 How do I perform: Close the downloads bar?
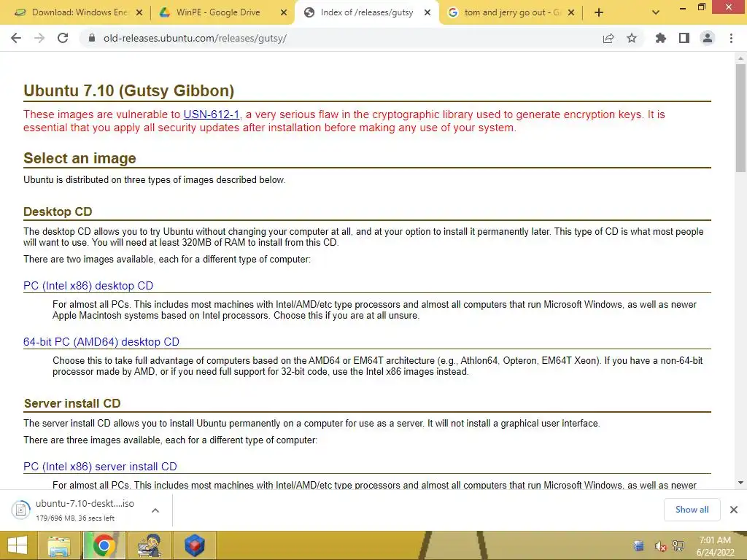tap(734, 510)
